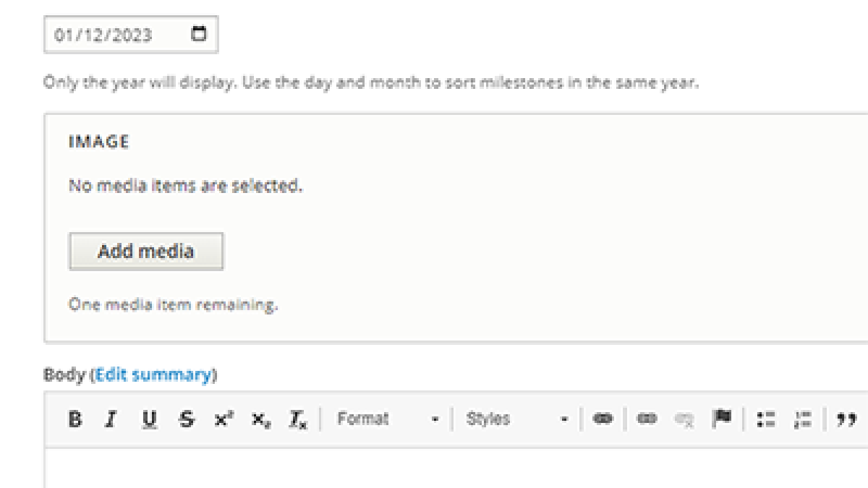868x488 pixels.
Task: Expand the Styles dropdown
Action: click(x=516, y=419)
